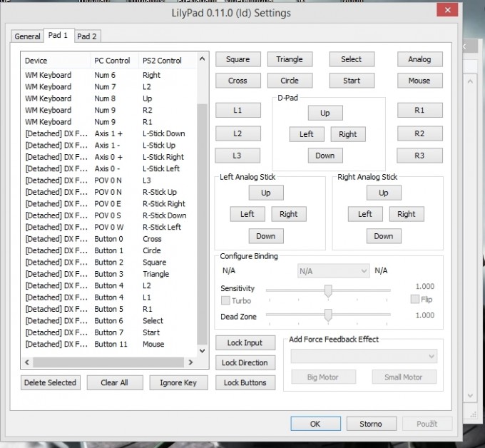The height and width of the screenshot is (448, 485).
Task: Click the Triangle binding button
Action: pos(290,59)
